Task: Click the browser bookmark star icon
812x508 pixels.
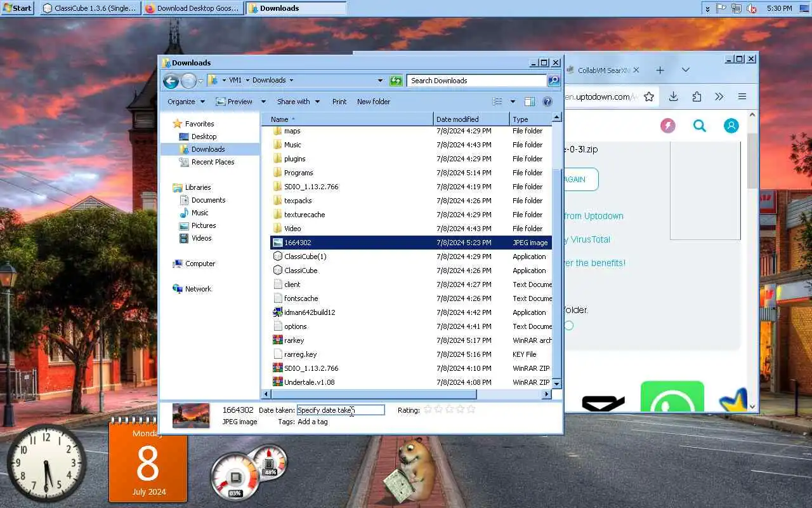Action: coord(648,97)
